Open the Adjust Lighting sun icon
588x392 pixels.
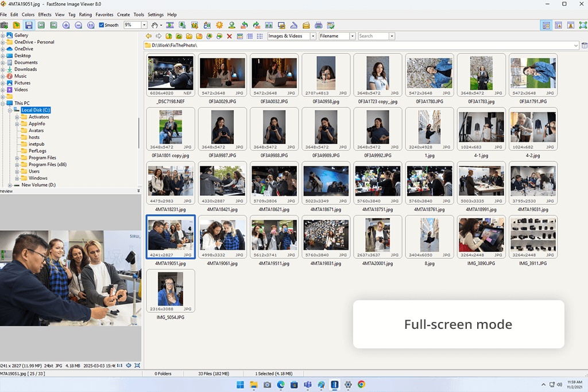pyautogui.click(x=219, y=25)
